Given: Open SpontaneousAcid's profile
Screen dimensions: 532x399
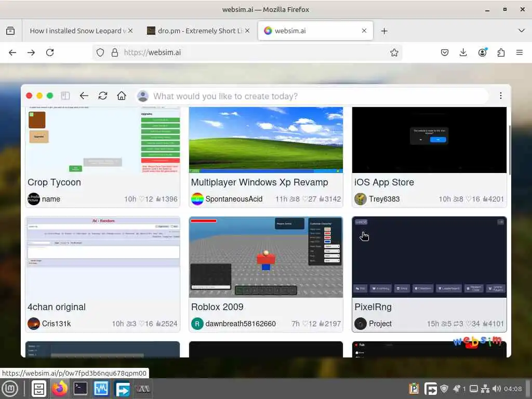Looking at the screenshot, I should tap(227, 199).
